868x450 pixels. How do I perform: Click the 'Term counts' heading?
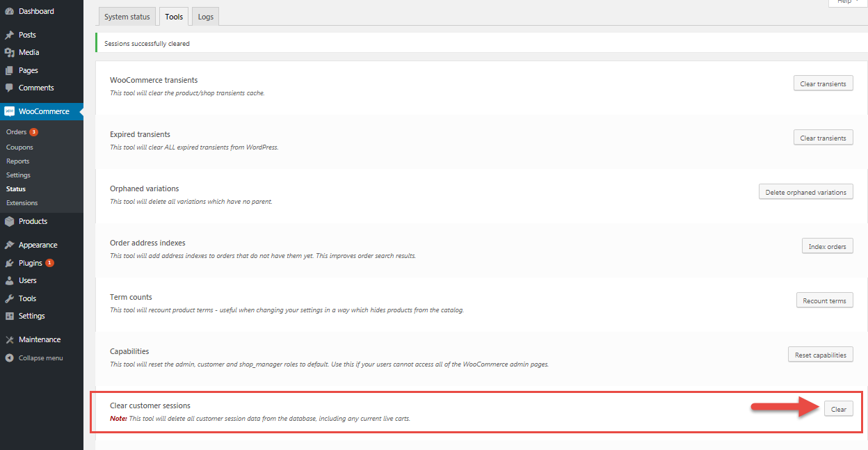(x=131, y=297)
